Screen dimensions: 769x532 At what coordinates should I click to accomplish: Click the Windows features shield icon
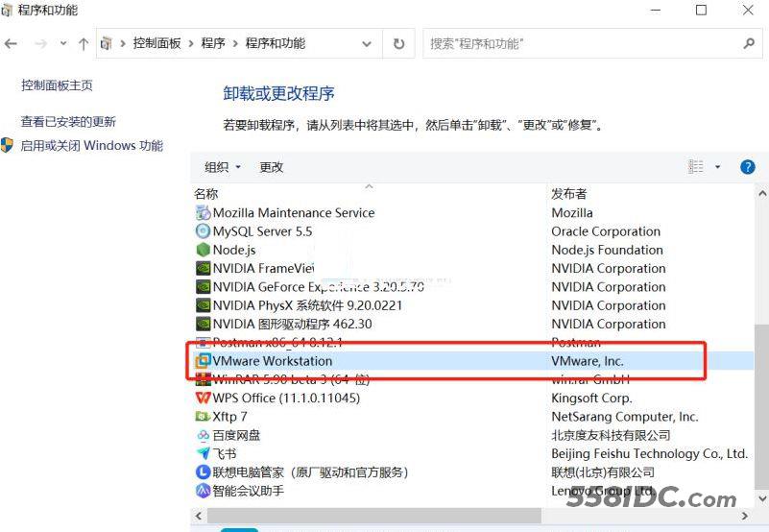pyautogui.click(x=7, y=145)
